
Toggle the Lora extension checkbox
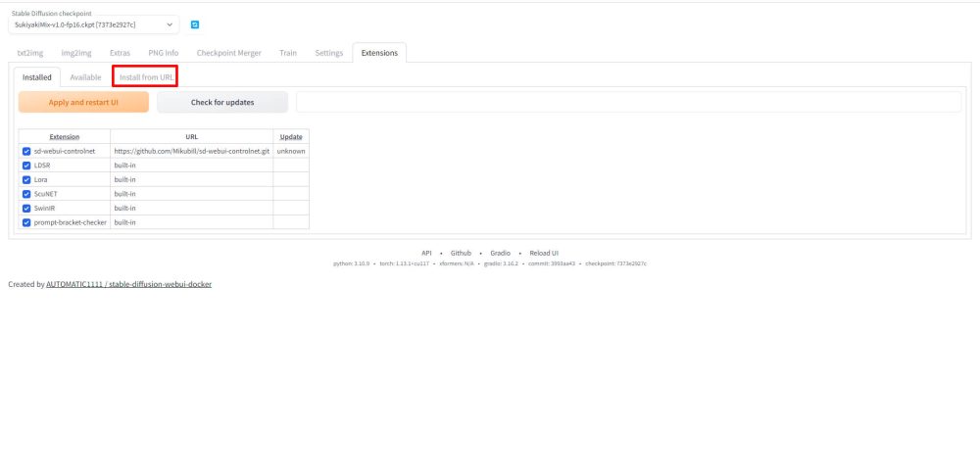tap(26, 180)
